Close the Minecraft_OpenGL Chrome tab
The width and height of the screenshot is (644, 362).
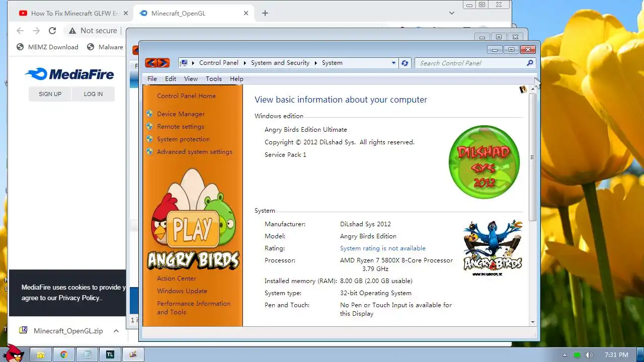(246, 13)
